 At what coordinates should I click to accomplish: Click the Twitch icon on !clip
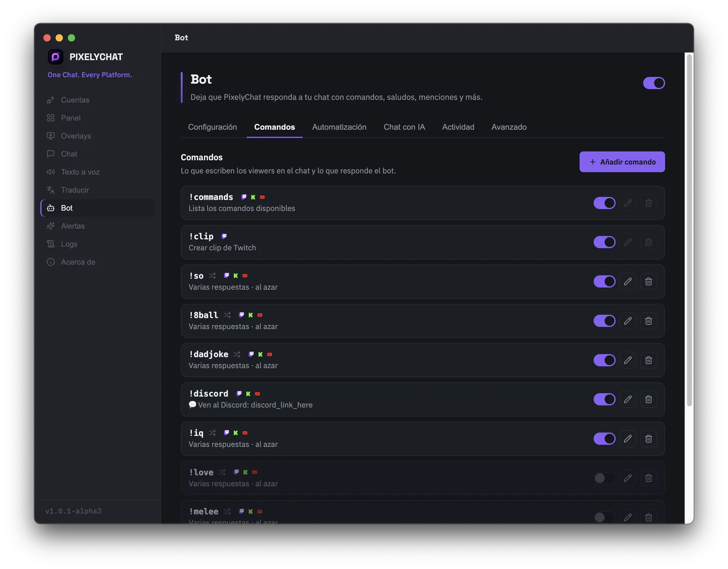point(224,236)
